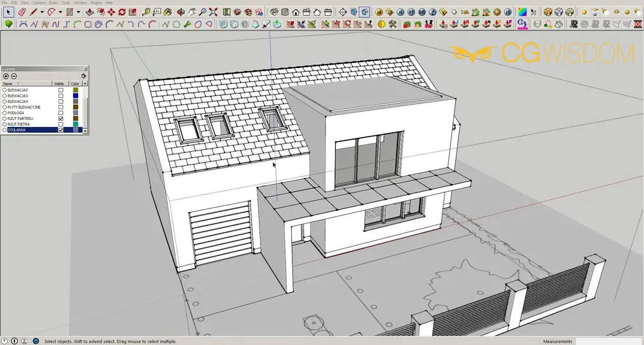644x345 pixels.
Task: Click the green tree icon in second toolbar
Action: tap(9, 24)
